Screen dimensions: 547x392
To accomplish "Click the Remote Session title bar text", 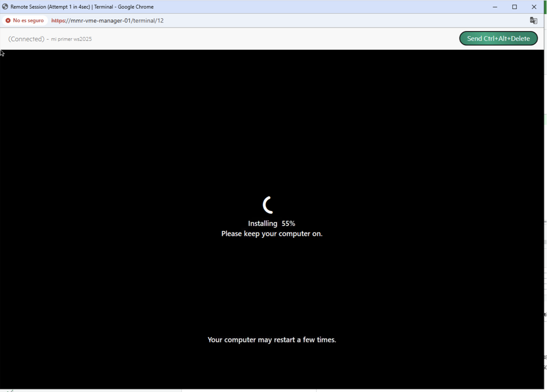I will click(80, 7).
